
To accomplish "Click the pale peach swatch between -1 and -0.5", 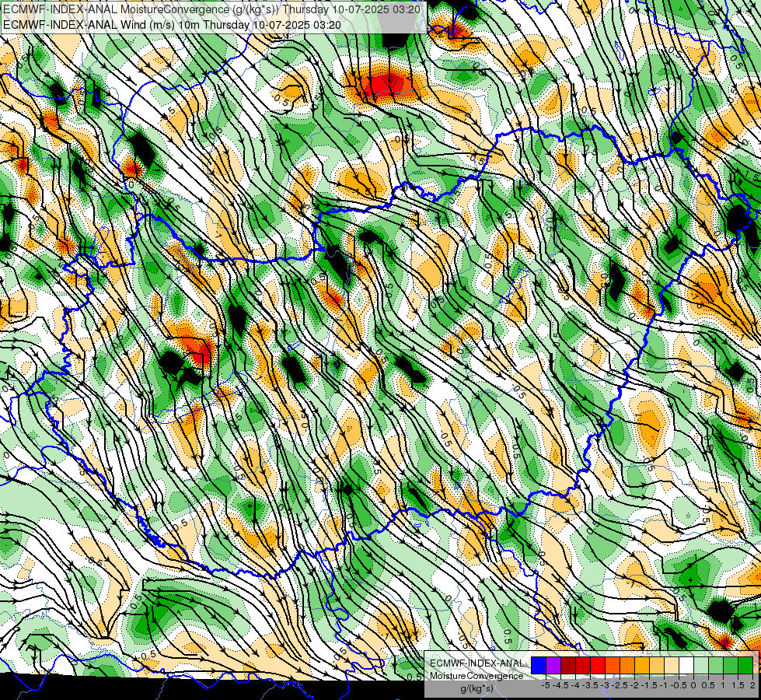I will coord(672,665).
